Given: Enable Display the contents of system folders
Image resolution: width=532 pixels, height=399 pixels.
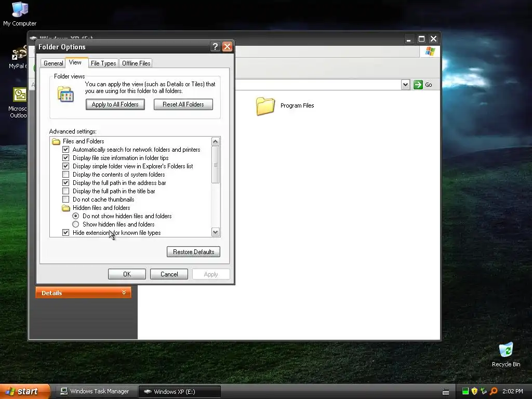Looking at the screenshot, I should pyautogui.click(x=66, y=175).
